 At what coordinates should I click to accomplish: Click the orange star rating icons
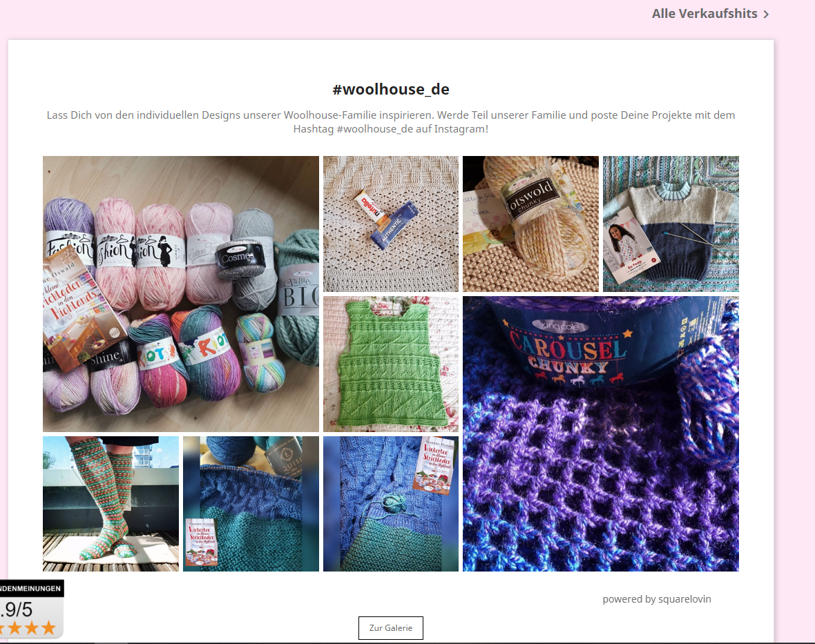tap(28, 628)
